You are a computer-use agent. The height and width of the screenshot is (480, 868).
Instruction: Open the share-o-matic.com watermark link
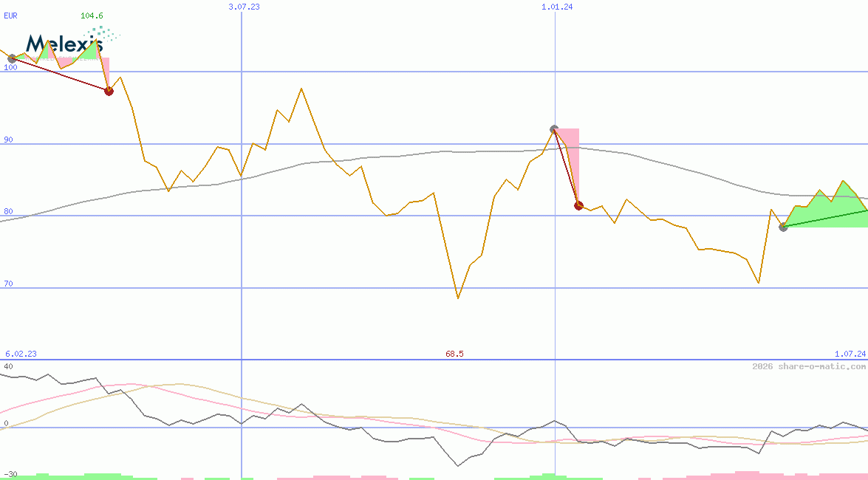click(x=809, y=366)
